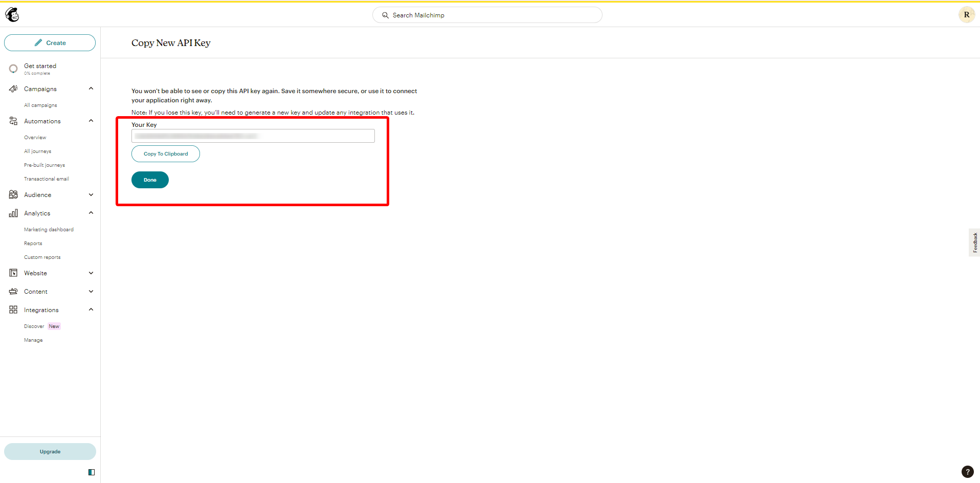Click the Website layout icon
The image size is (980, 483).
[13, 273]
